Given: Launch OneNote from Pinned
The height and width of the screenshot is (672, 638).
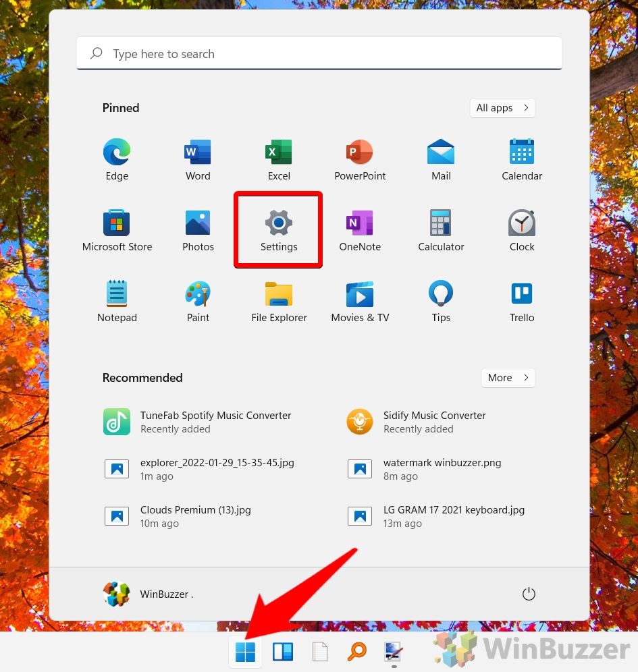Looking at the screenshot, I should [x=360, y=230].
